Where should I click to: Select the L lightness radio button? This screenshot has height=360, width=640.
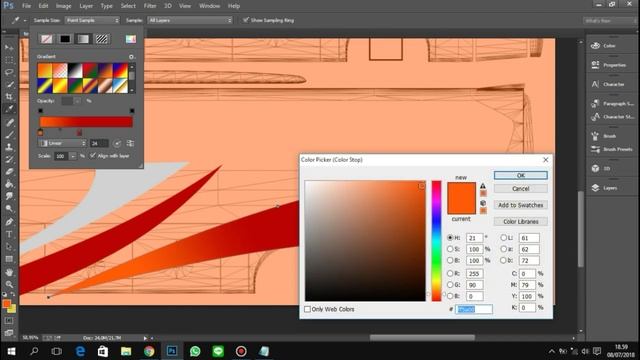pos(503,238)
